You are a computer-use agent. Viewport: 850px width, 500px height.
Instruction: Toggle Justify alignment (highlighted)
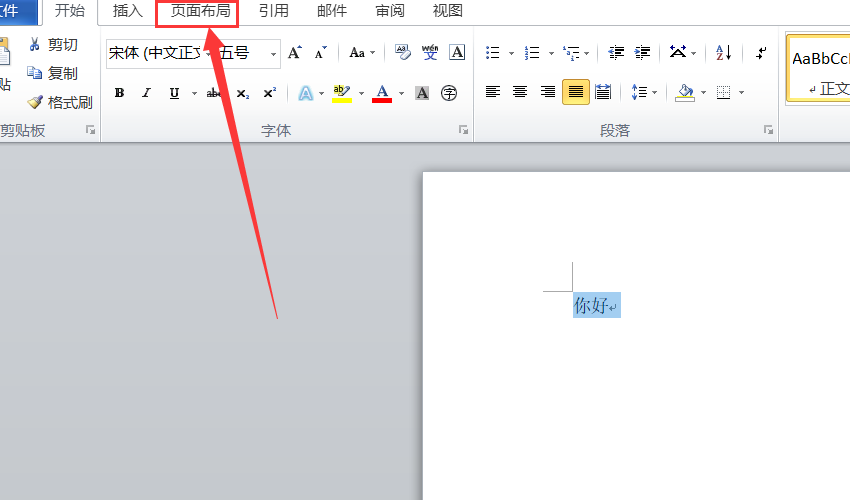point(576,92)
